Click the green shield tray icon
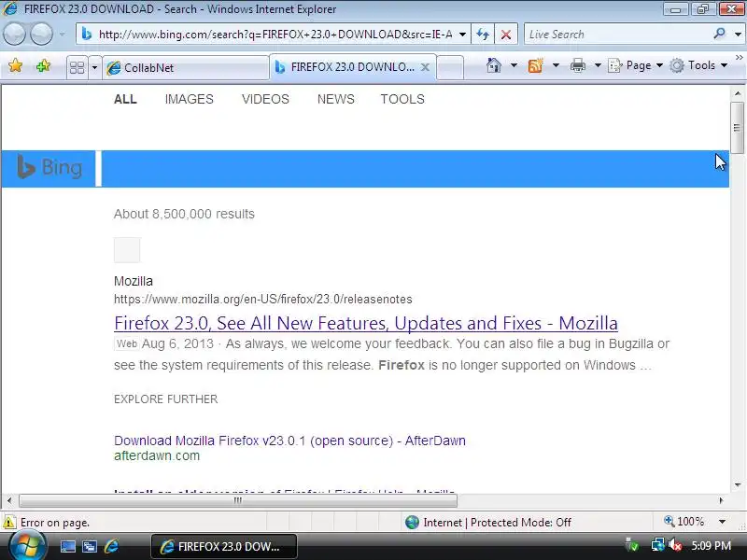This screenshot has height=560, width=747. click(x=632, y=545)
